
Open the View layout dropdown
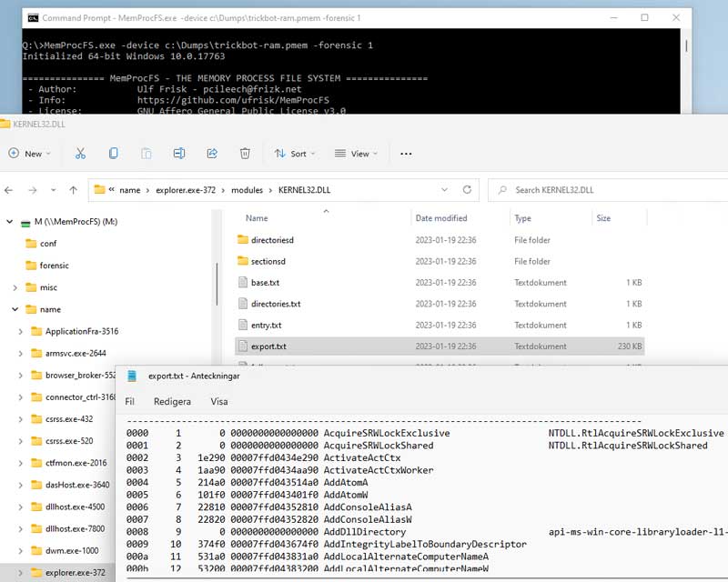point(356,154)
